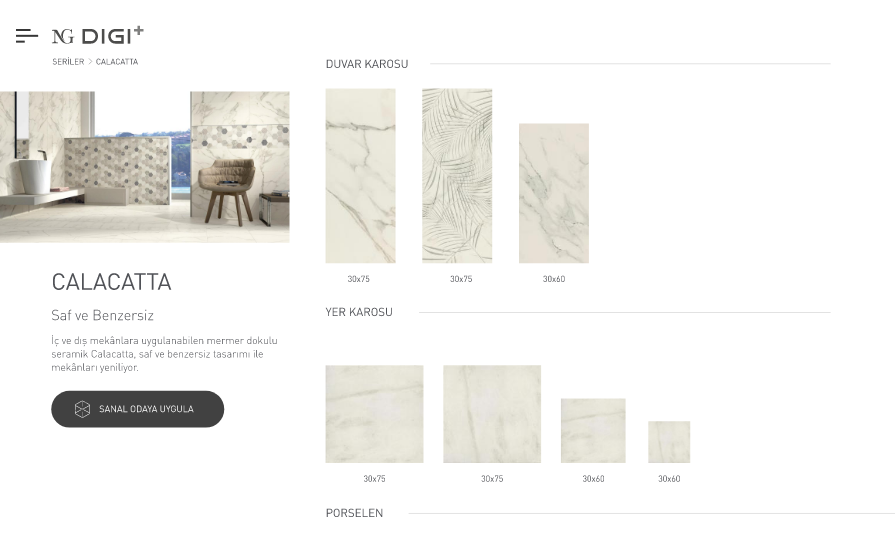Click the NG DIGI+ logo
The height and width of the screenshot is (550, 895).
pyautogui.click(x=98, y=35)
